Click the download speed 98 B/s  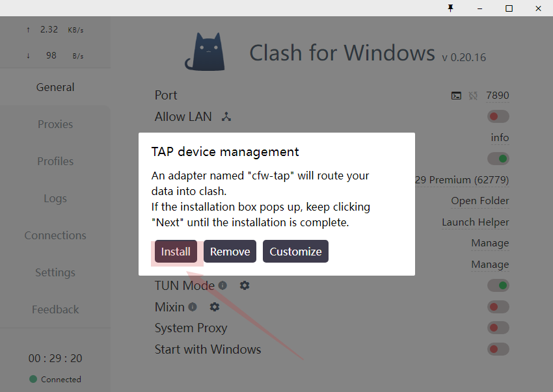click(x=55, y=56)
